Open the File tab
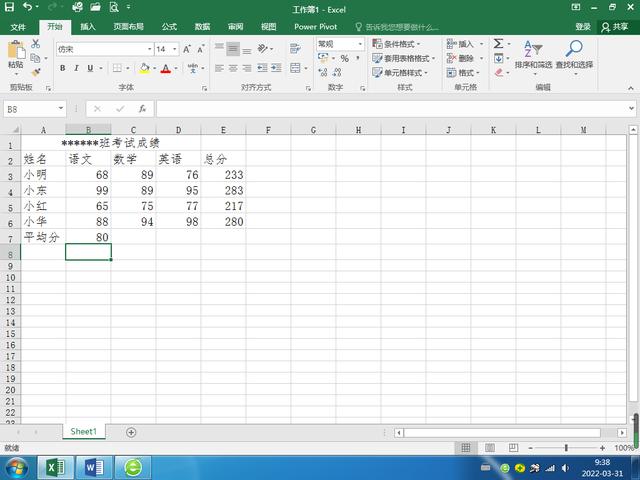 18,27
